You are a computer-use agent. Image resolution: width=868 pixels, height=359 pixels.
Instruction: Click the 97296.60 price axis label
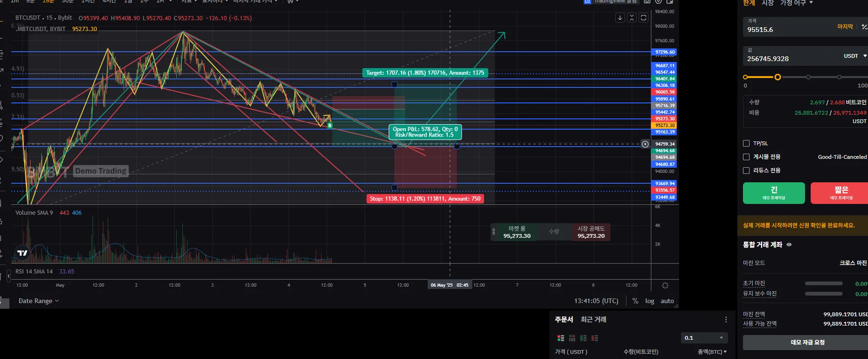point(665,52)
